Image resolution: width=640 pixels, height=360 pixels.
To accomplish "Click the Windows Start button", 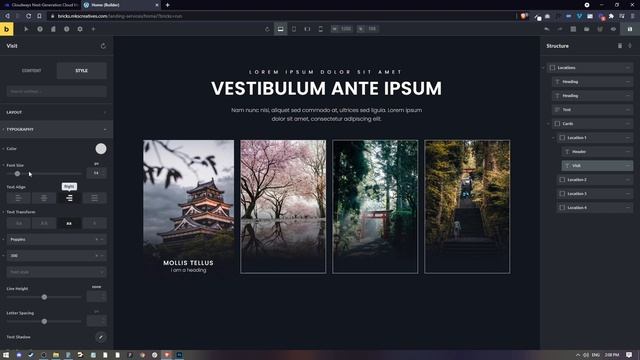I will point(6,355).
